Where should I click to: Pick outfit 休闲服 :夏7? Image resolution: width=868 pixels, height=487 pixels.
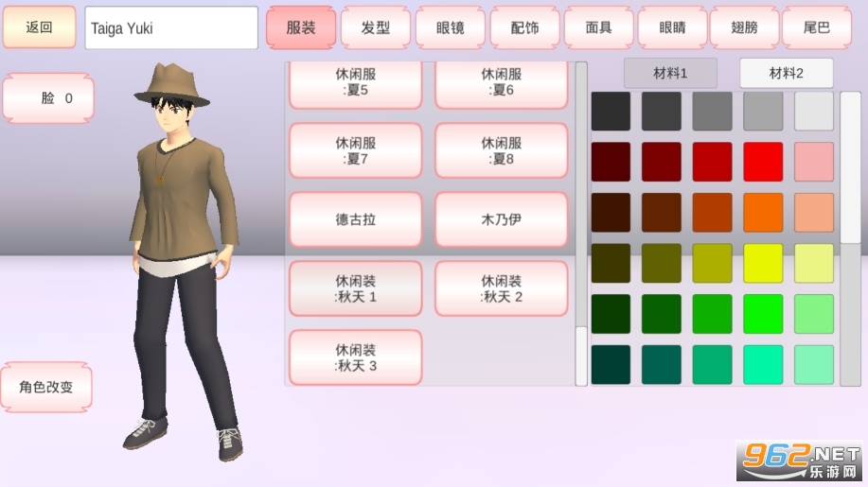click(x=355, y=150)
